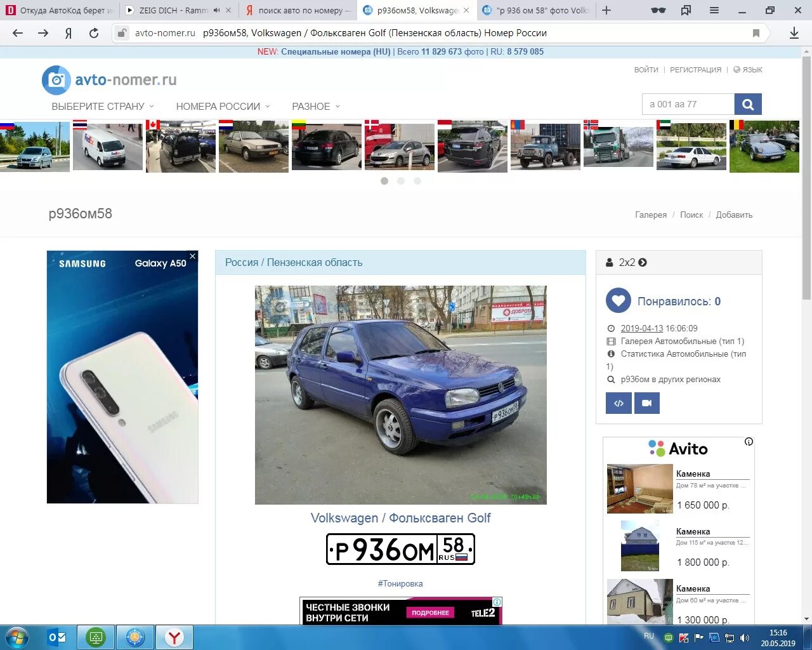Click the Специальные номера (HU) link
Screen dimensions: 812x650
point(336,52)
